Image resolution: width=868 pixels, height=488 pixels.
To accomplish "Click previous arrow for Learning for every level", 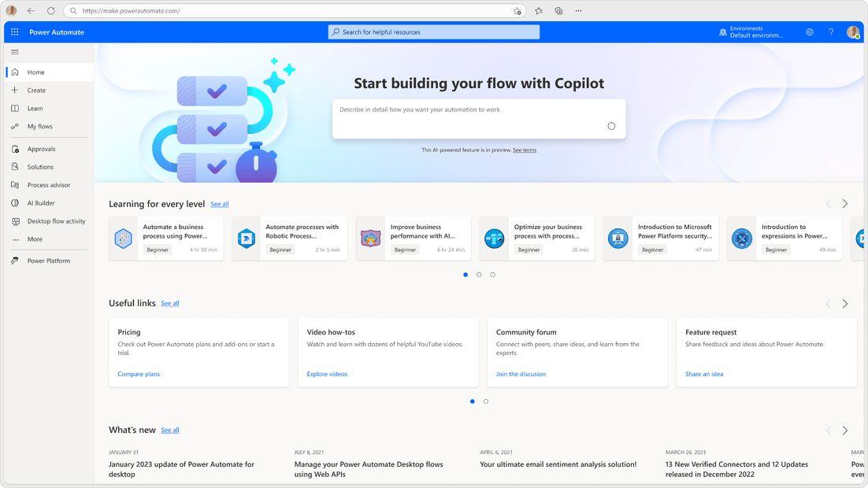I will [829, 204].
